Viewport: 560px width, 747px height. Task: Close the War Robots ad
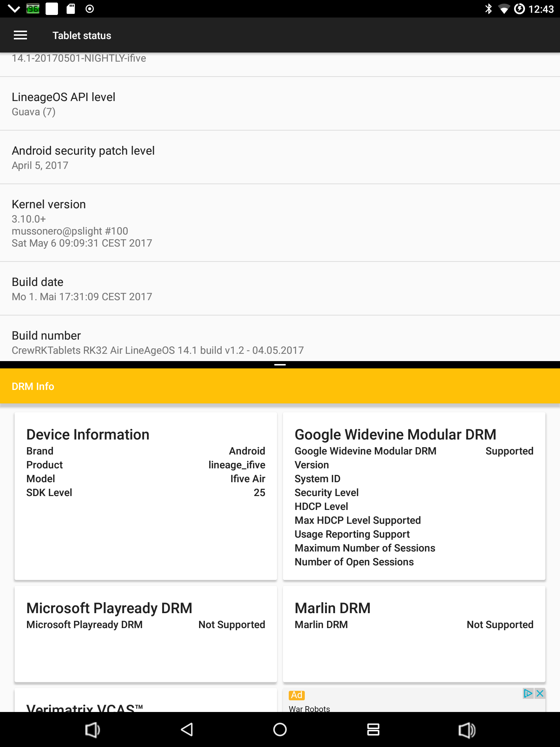[540, 693]
